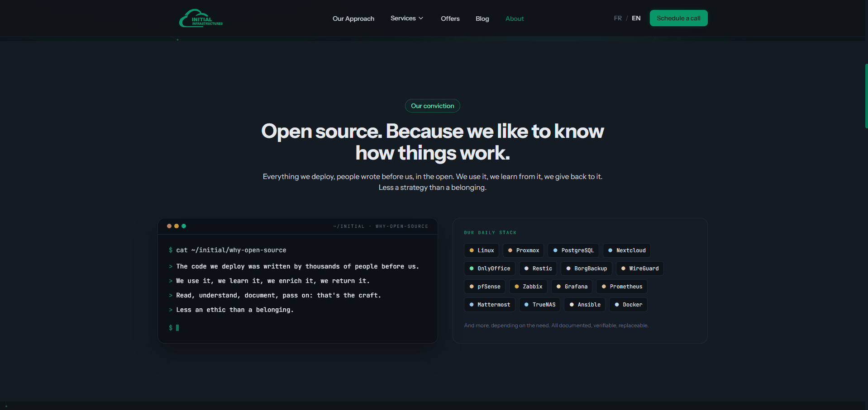Click the 'OUR DAILY STACK' heading
This screenshot has width=868, height=410.
point(490,232)
